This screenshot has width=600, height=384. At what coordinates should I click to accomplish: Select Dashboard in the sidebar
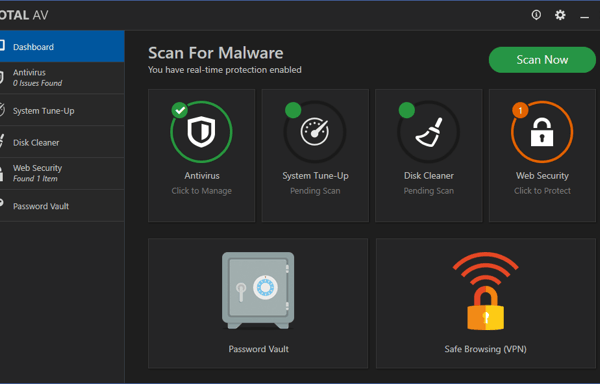(62, 47)
